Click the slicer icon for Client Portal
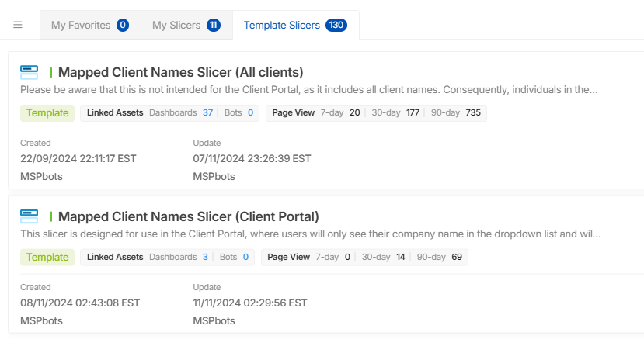The height and width of the screenshot is (346, 644). 30,216
